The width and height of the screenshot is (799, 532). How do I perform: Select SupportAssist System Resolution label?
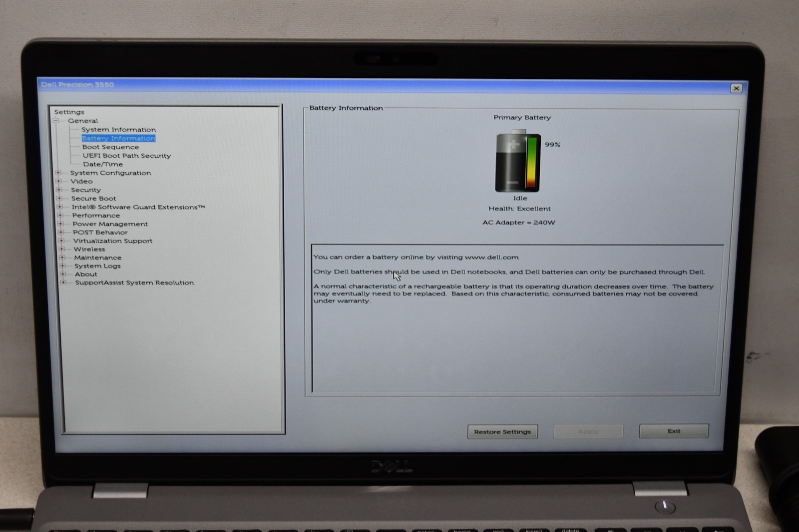tap(134, 282)
